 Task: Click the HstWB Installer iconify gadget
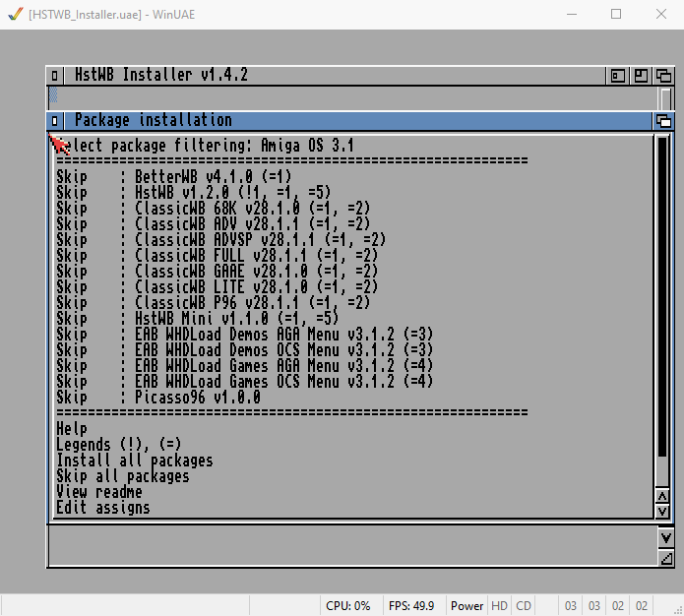coord(617,76)
